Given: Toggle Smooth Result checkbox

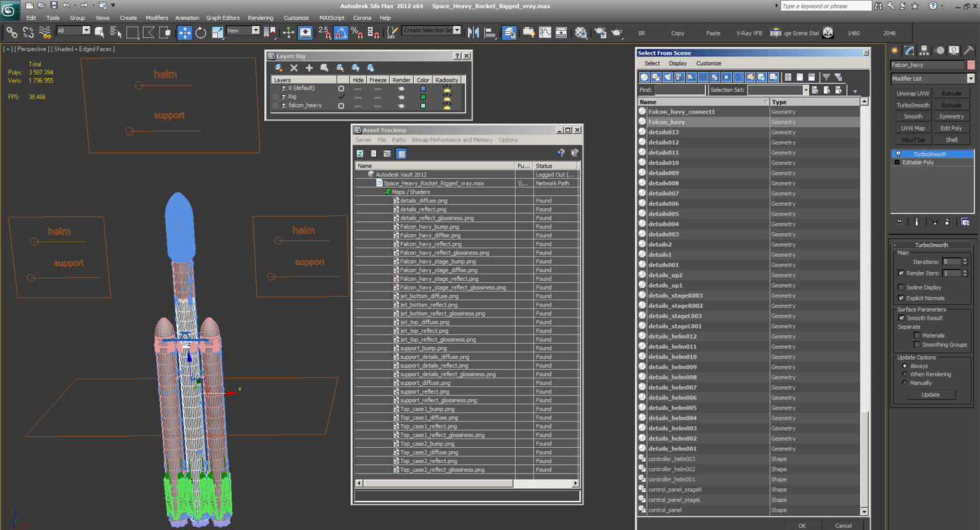Looking at the screenshot, I should coord(901,318).
